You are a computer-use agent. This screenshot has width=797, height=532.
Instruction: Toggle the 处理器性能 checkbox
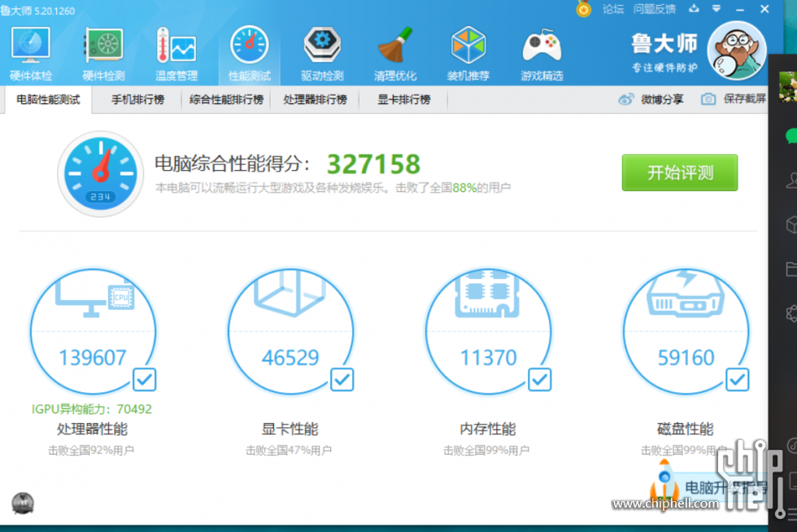point(145,379)
